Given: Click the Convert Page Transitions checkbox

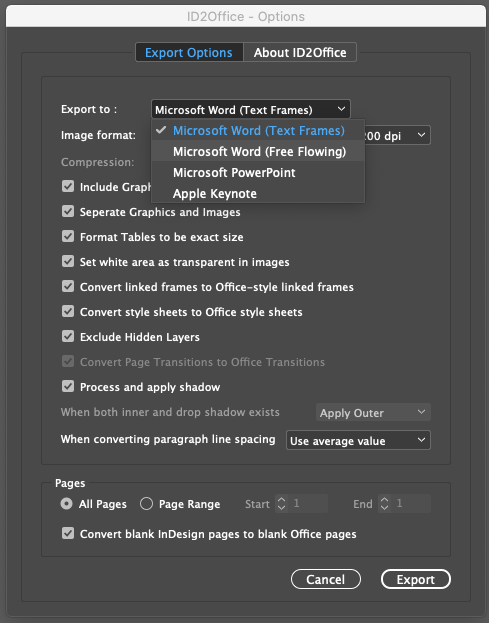Looking at the screenshot, I should tap(68, 362).
